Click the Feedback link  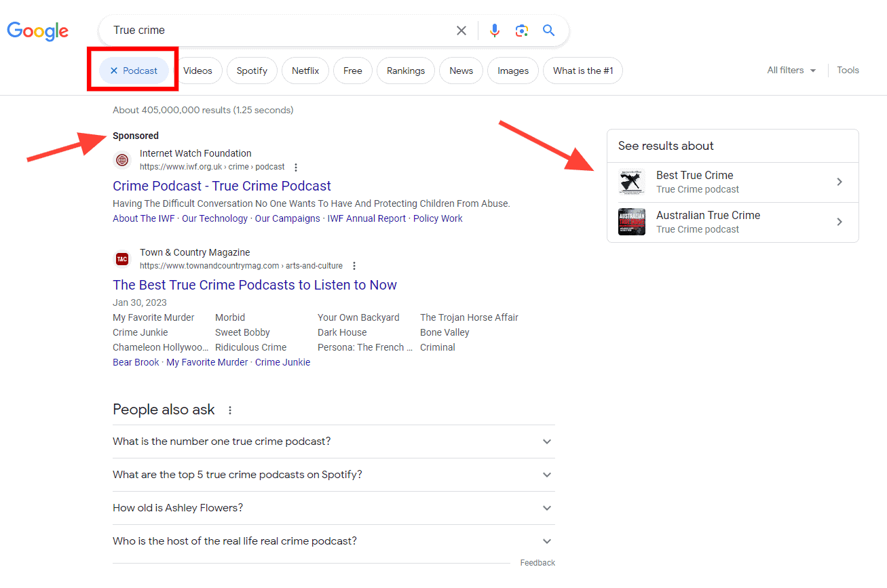[x=537, y=563]
